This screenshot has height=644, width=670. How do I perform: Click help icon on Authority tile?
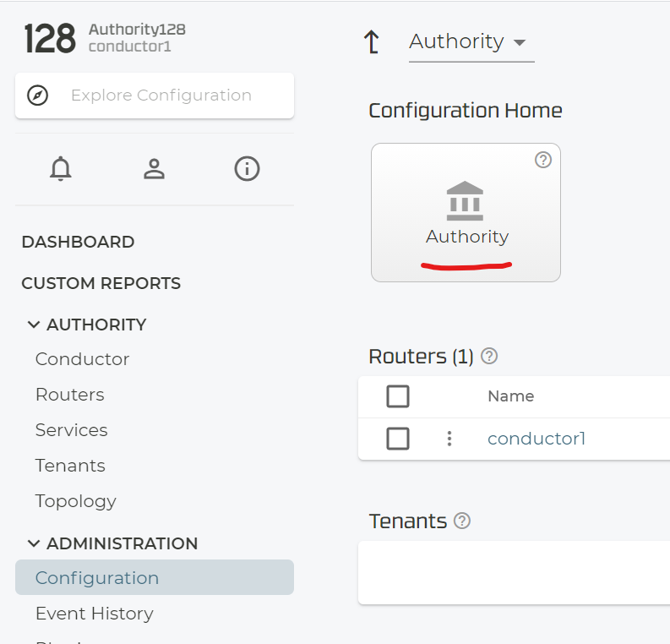coord(543,160)
